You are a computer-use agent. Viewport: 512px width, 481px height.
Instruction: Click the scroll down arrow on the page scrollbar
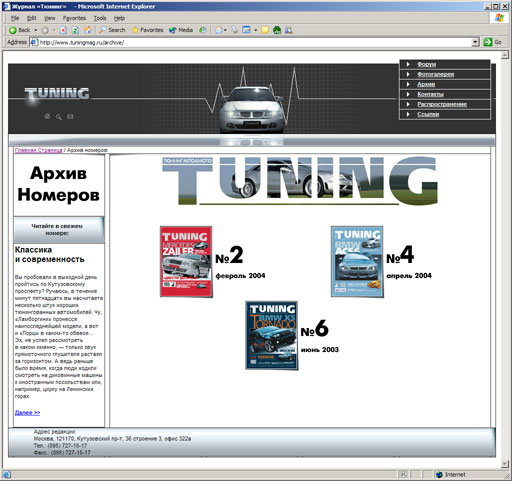tap(505, 464)
